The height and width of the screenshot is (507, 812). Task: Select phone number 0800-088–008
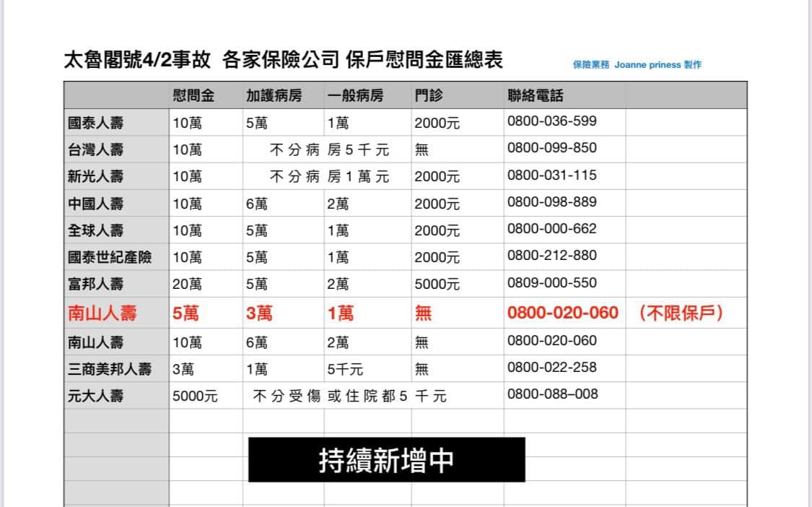pyautogui.click(x=553, y=394)
